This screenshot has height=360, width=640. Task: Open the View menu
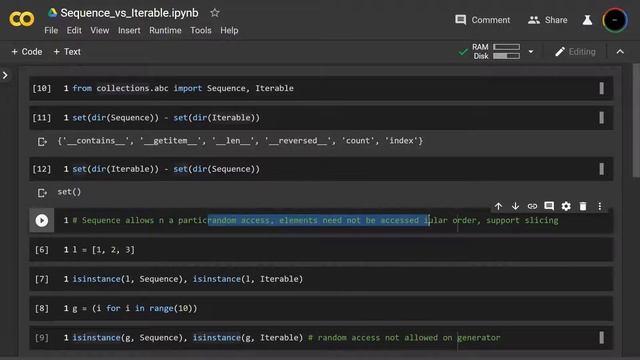tap(100, 31)
